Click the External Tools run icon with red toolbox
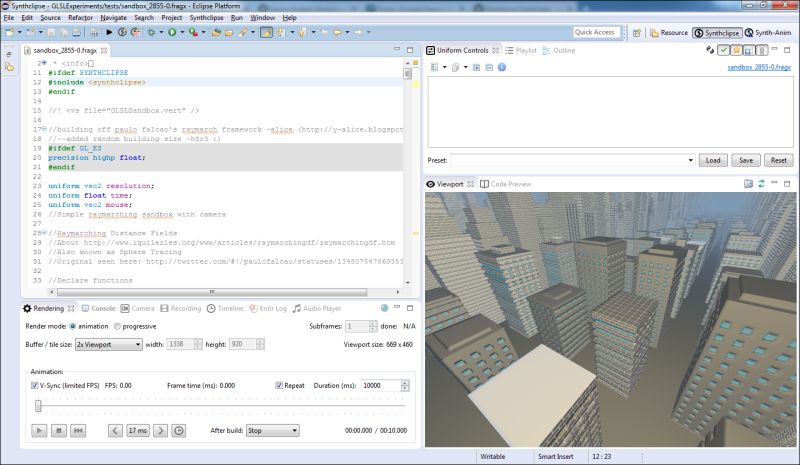 click(x=193, y=32)
